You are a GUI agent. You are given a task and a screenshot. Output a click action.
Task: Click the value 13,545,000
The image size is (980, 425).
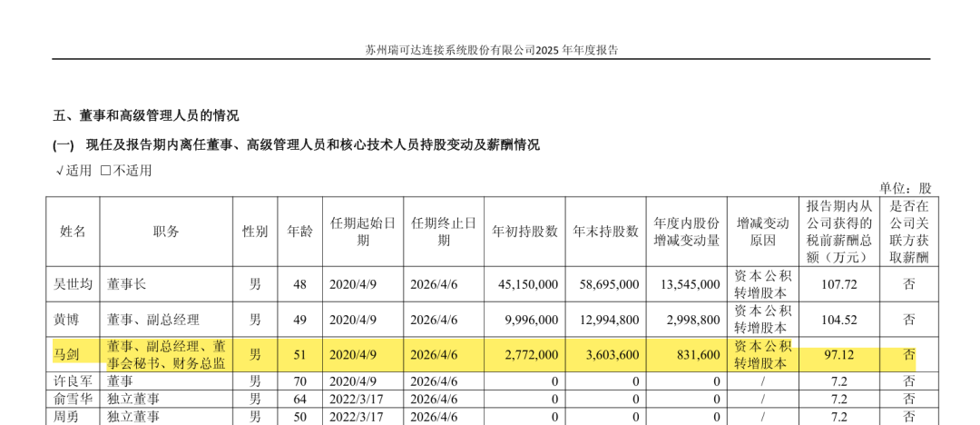[690, 284]
